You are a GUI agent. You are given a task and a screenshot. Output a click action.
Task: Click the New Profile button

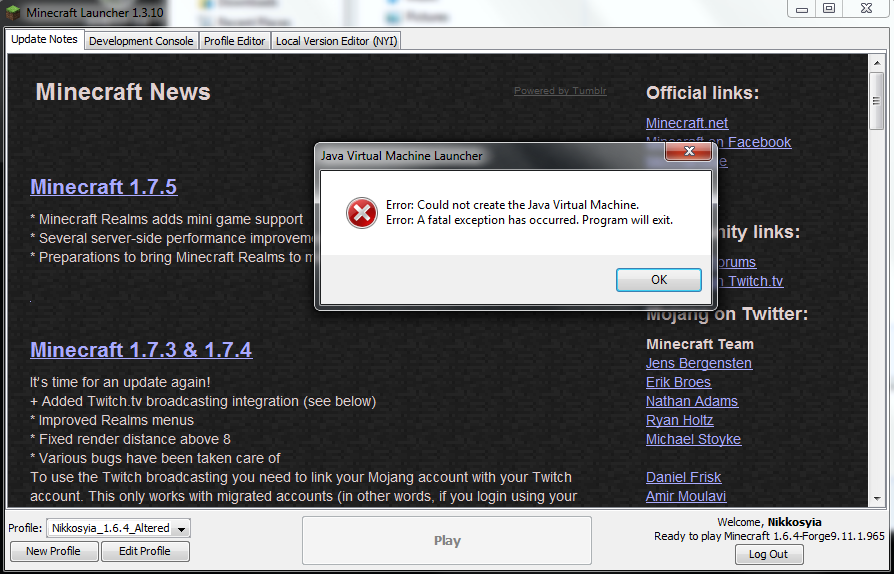(53, 551)
